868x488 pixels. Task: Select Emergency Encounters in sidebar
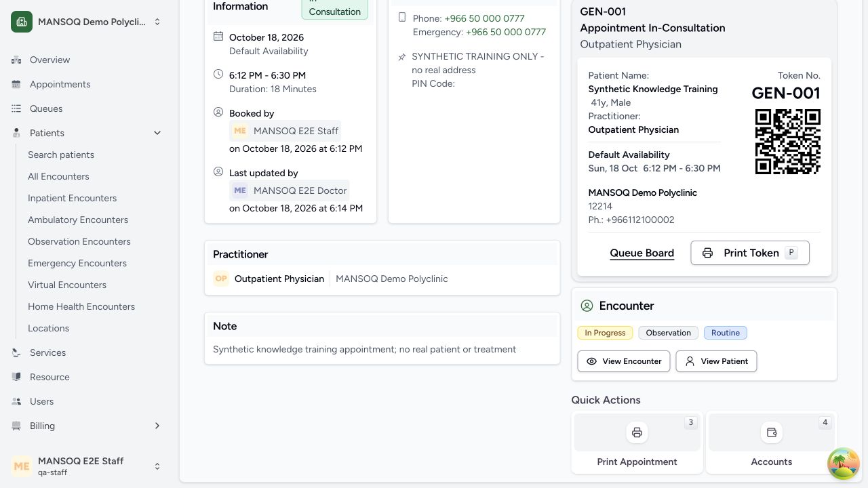coord(77,263)
